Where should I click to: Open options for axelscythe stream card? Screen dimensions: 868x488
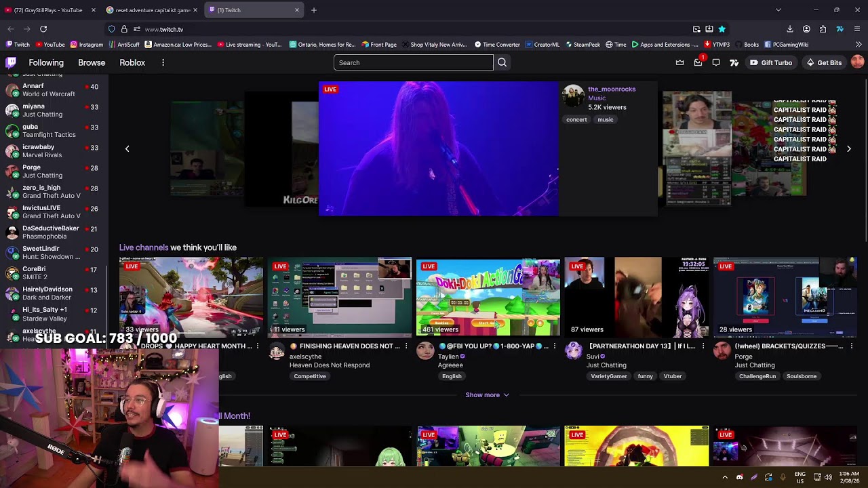point(406,346)
